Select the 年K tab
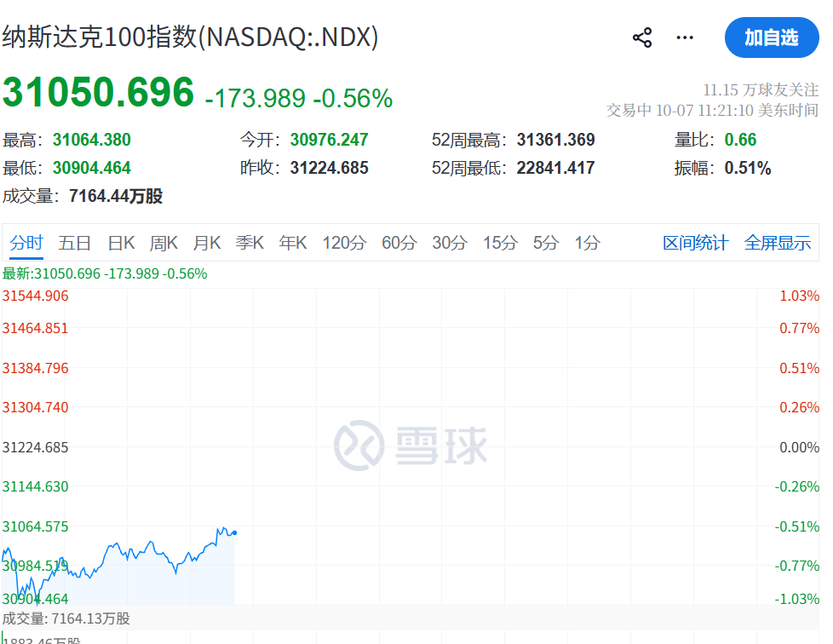The width and height of the screenshot is (833, 644). point(293,243)
